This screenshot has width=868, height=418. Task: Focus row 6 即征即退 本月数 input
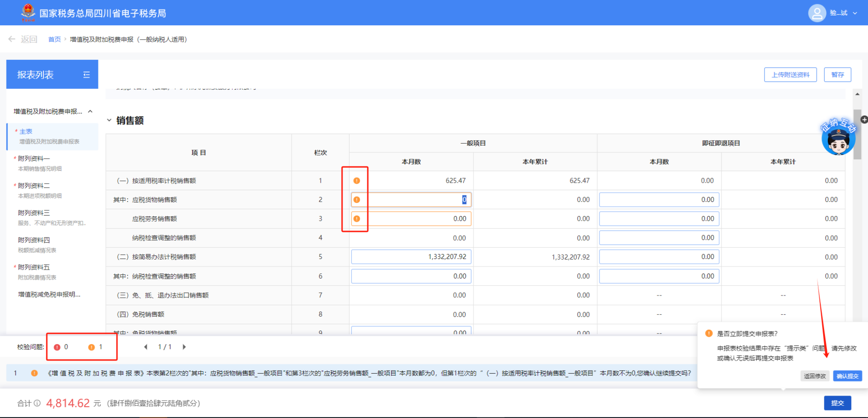[659, 276]
